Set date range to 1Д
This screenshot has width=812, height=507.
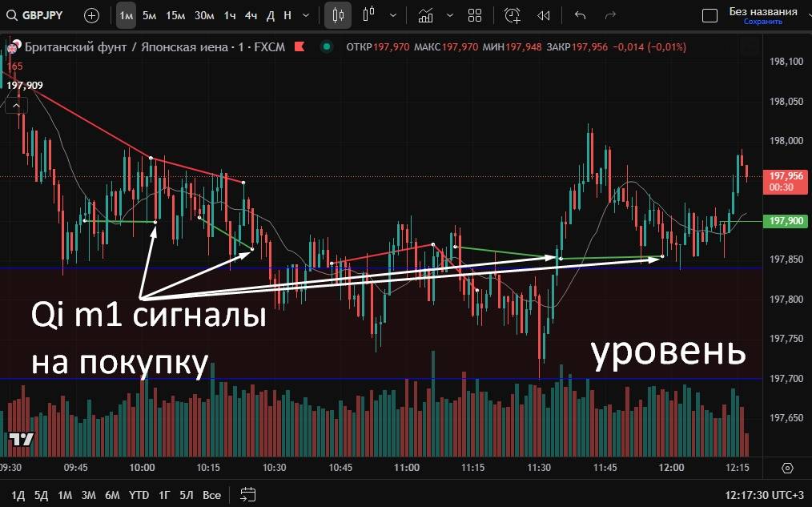18,495
